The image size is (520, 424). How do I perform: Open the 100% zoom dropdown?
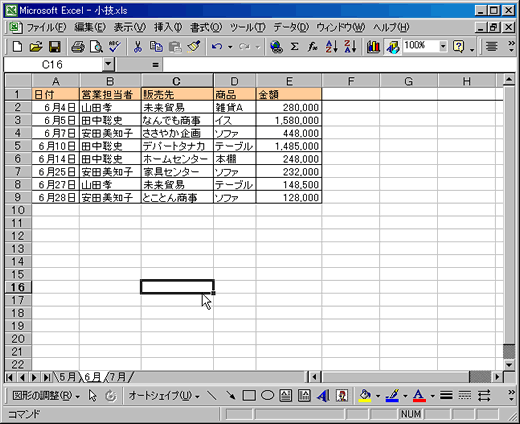(x=443, y=46)
